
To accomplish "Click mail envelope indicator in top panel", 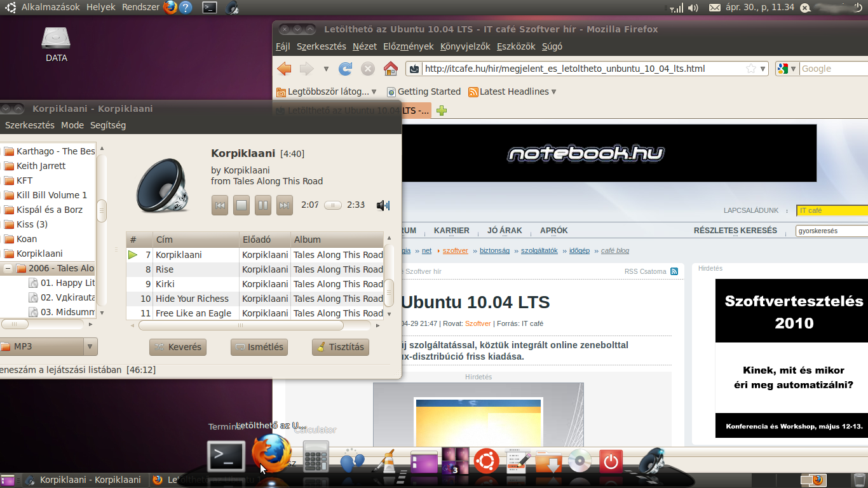I will tap(715, 8).
